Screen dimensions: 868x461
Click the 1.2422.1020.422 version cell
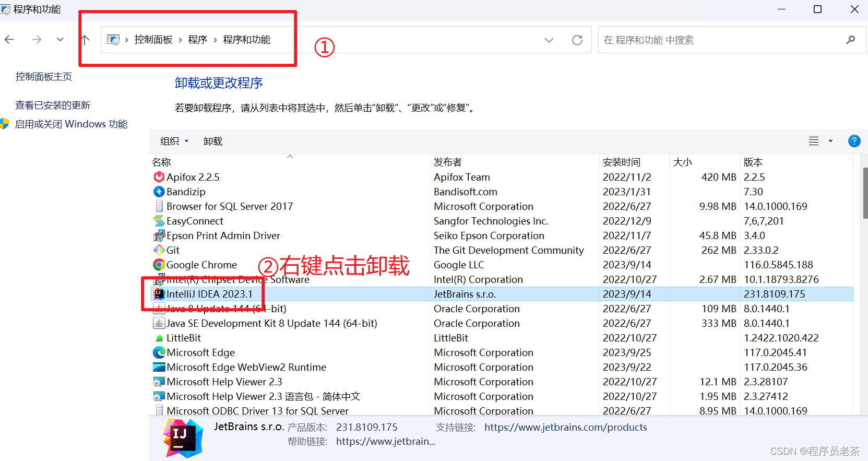[781, 338]
